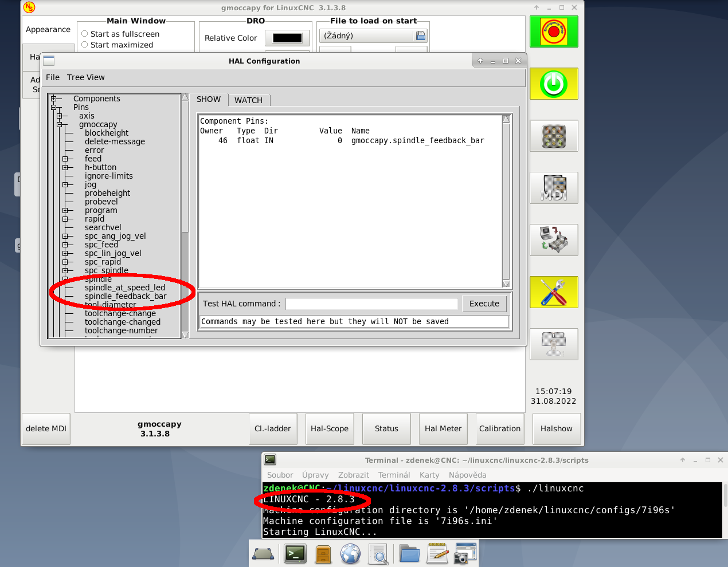The width and height of the screenshot is (728, 567).
Task: Launch the screenshot camera icon in dock
Action: tap(465, 554)
